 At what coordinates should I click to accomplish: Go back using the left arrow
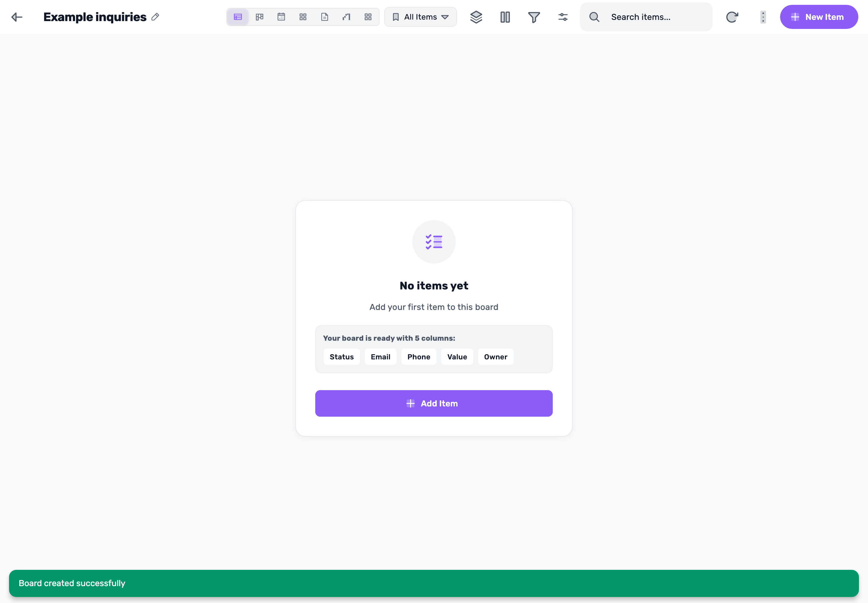17,17
